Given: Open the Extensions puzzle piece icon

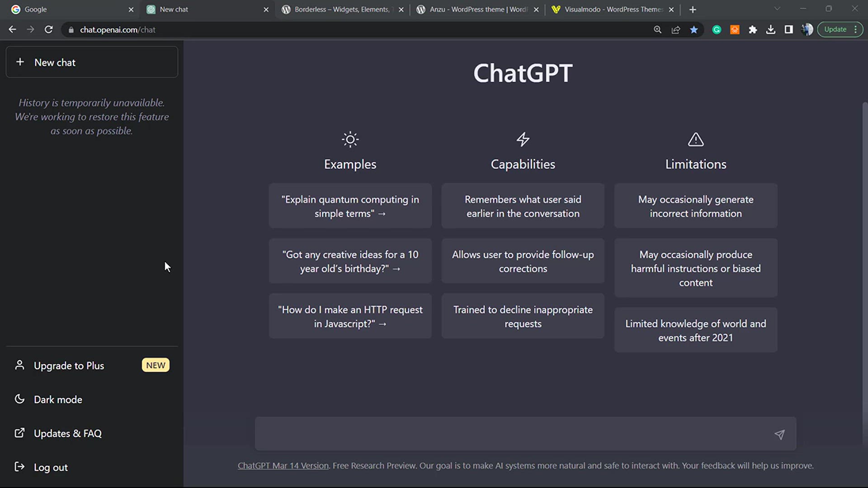Looking at the screenshot, I should [x=753, y=29].
